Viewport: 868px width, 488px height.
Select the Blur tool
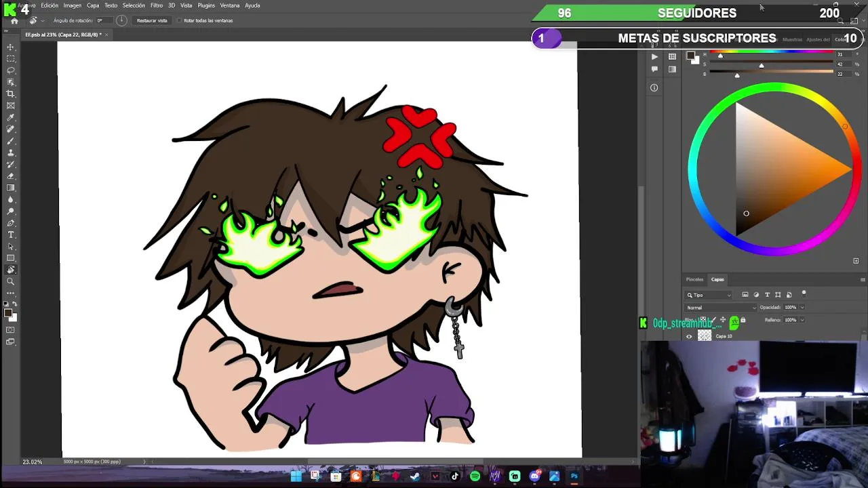click(11, 199)
